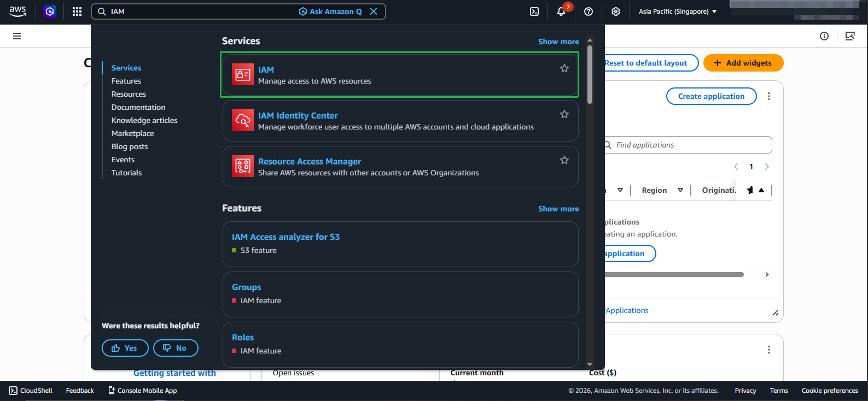Toggle the hamburger navigation menu
This screenshot has width=868, height=401.
pos(17,36)
